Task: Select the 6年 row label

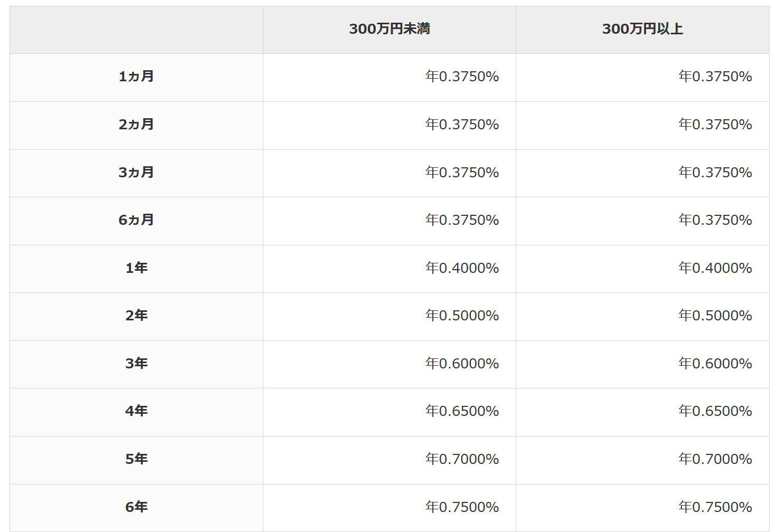Action: pyautogui.click(x=136, y=507)
